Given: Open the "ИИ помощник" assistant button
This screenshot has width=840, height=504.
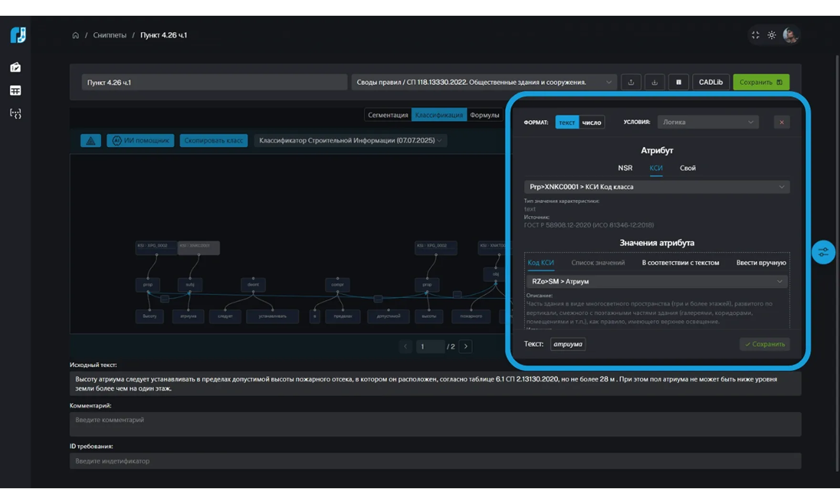Looking at the screenshot, I should tap(140, 140).
